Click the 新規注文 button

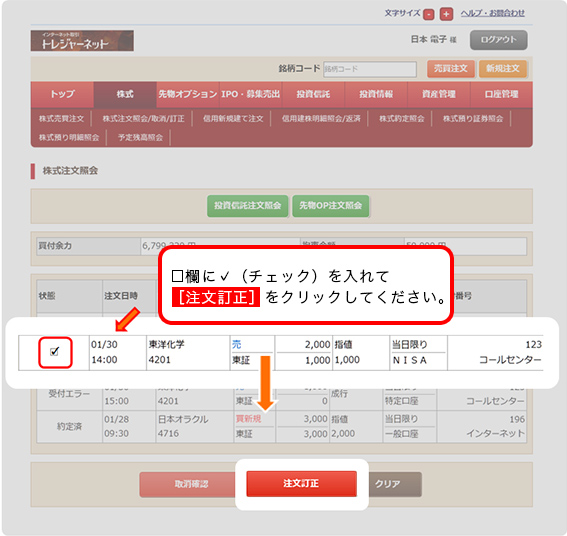tap(502, 69)
